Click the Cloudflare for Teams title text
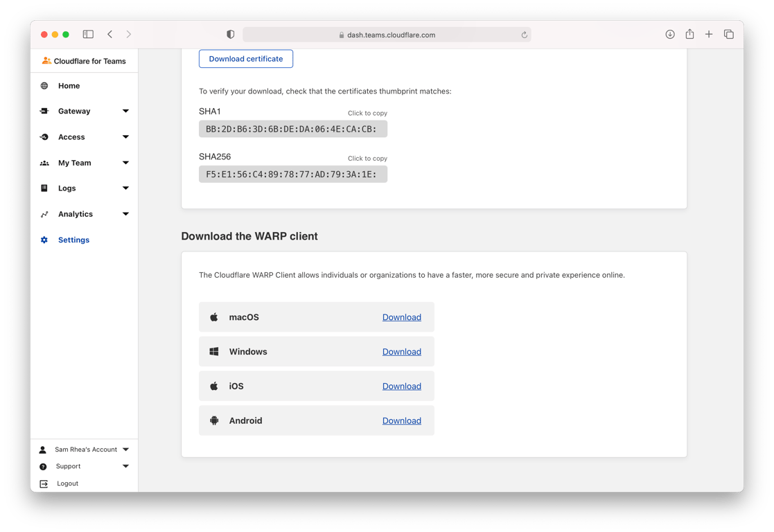This screenshot has height=532, width=774. click(x=90, y=61)
